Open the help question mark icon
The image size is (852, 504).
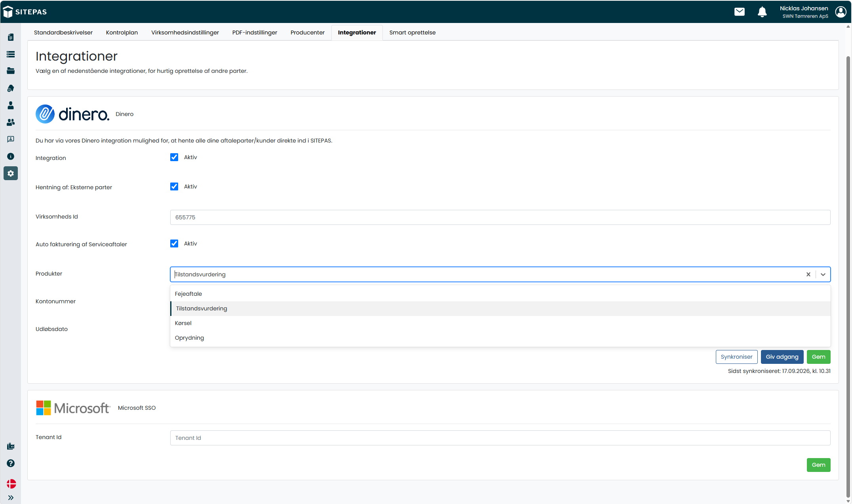(11, 463)
